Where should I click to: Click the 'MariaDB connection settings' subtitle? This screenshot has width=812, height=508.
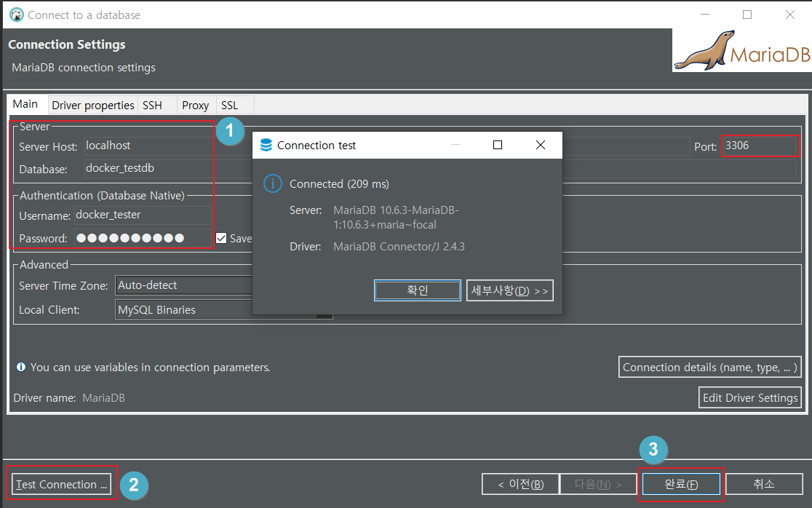[84, 68]
